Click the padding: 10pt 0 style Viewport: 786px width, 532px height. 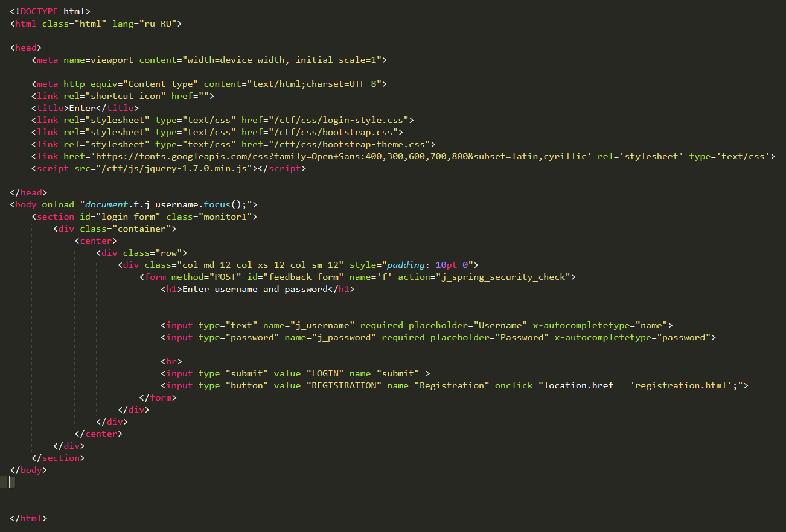(x=427, y=265)
